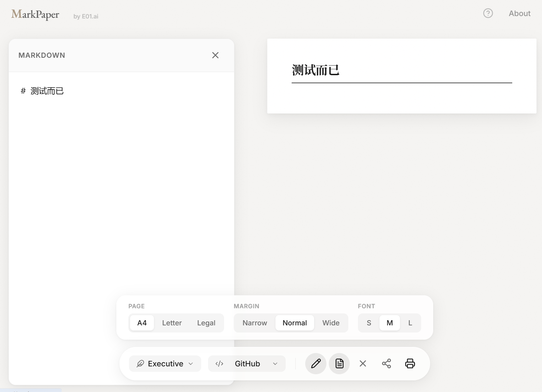Close the Markdown editor panel
The width and height of the screenshot is (542, 392).
click(215, 55)
